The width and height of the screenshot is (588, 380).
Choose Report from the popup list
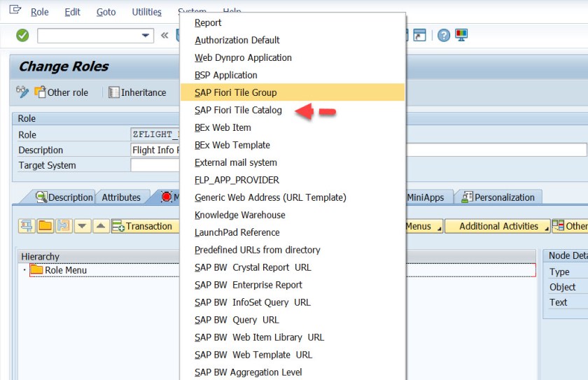point(293,22)
